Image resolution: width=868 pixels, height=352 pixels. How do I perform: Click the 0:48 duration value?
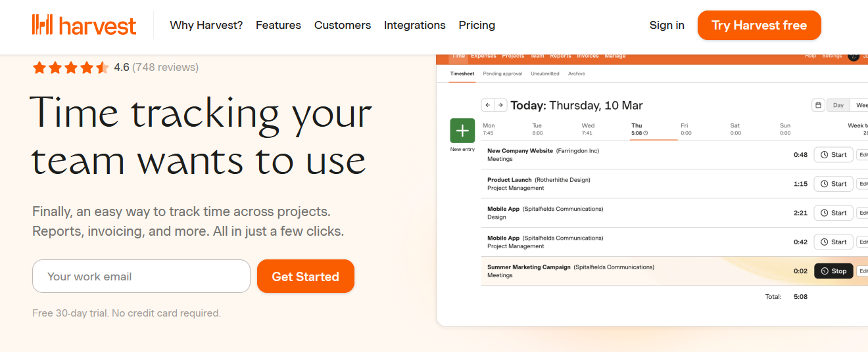(x=800, y=155)
